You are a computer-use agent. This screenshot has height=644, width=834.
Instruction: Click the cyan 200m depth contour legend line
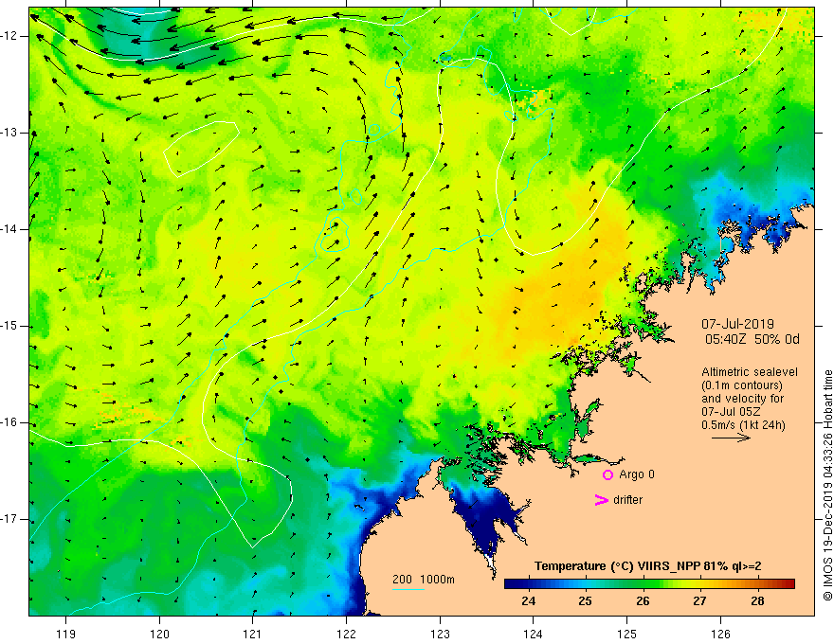coord(408,589)
